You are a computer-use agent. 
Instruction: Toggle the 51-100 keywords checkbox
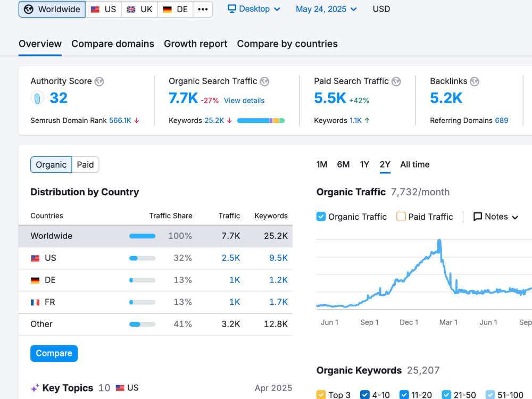click(491, 395)
